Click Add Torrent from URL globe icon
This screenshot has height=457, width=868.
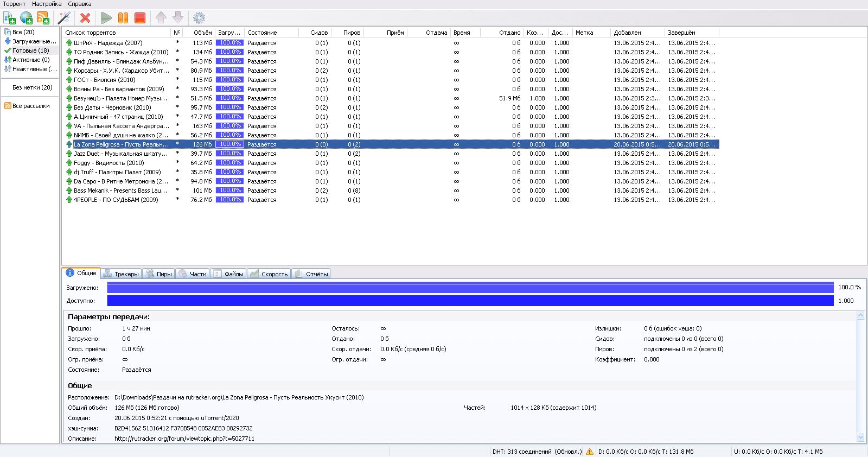(26, 18)
